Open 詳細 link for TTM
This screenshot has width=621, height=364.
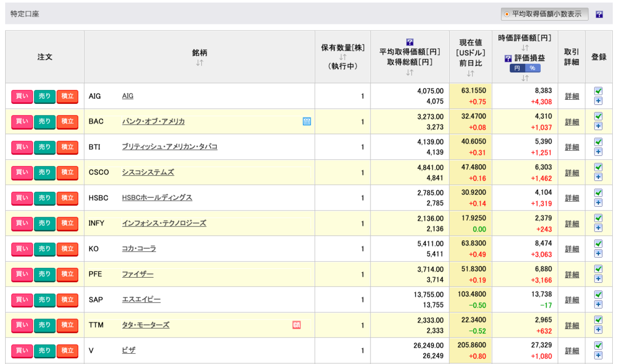click(x=572, y=325)
